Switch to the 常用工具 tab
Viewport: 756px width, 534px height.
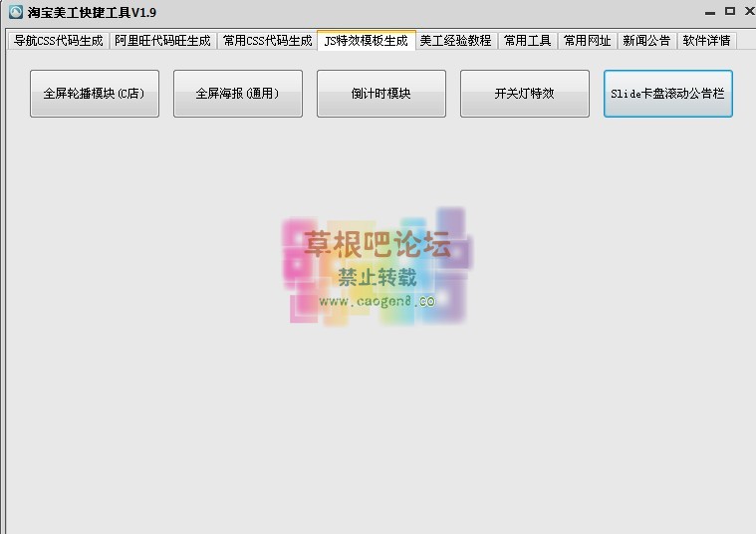click(x=527, y=41)
